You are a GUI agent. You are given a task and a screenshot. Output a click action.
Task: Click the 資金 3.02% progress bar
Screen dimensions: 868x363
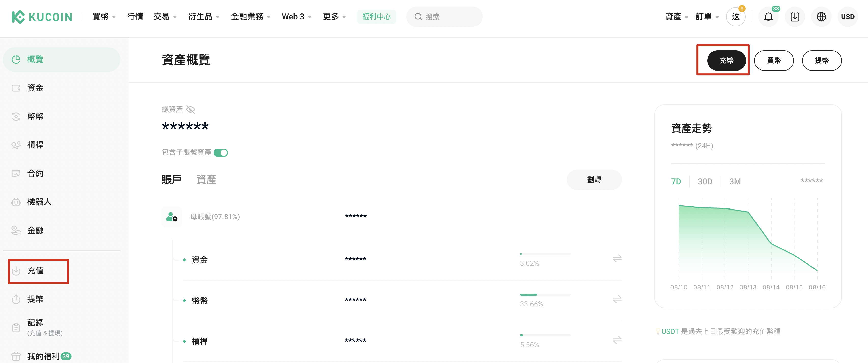(x=545, y=254)
